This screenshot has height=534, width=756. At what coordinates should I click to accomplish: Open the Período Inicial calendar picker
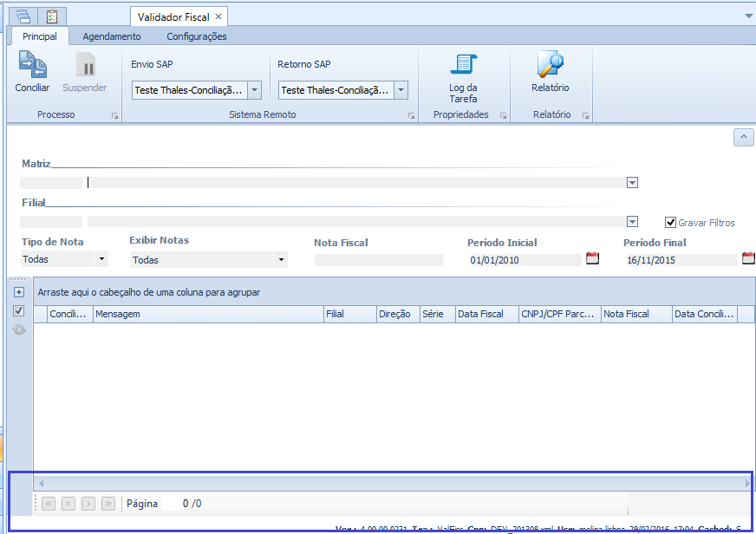(x=593, y=258)
